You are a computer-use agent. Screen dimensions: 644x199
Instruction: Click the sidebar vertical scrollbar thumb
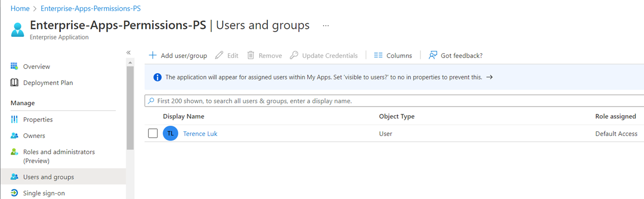(x=130, y=108)
